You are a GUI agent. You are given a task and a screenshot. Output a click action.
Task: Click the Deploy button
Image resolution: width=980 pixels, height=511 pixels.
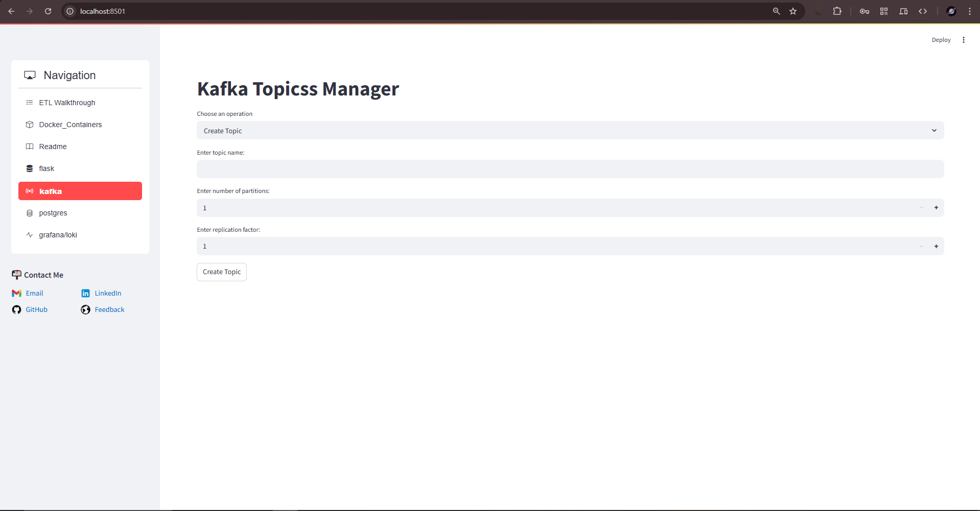[x=941, y=40]
